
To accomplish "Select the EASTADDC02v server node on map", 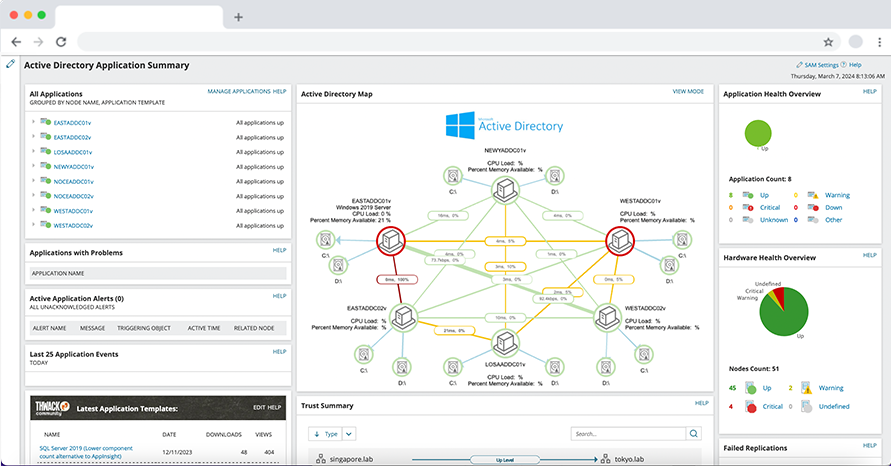I will [x=403, y=316].
